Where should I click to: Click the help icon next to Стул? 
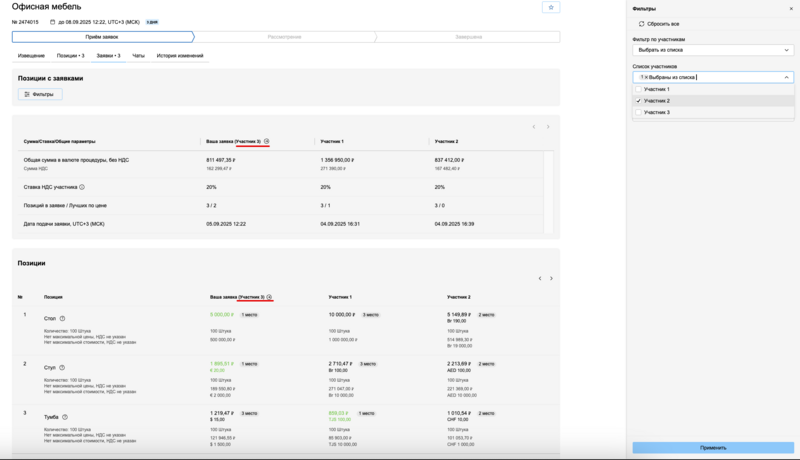point(62,366)
